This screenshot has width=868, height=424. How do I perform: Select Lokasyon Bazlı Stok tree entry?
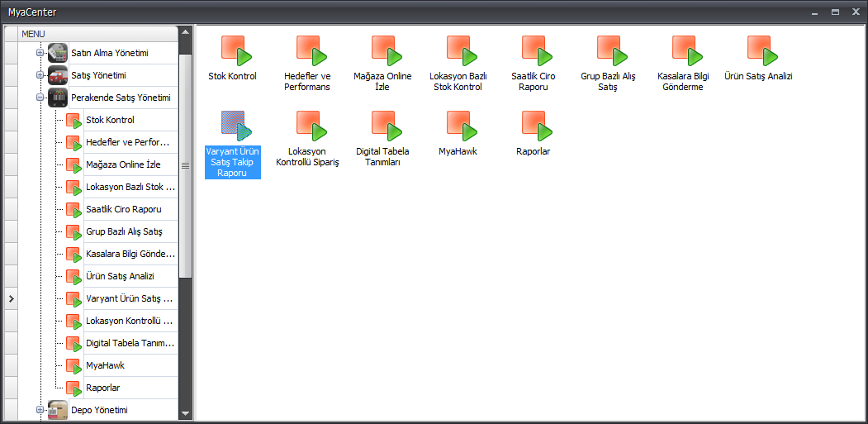pos(130,187)
